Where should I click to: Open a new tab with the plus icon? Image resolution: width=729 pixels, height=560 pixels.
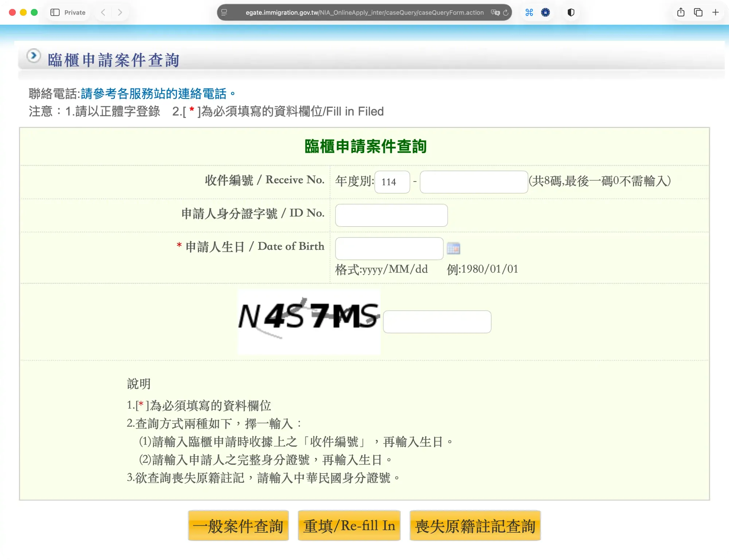point(716,12)
